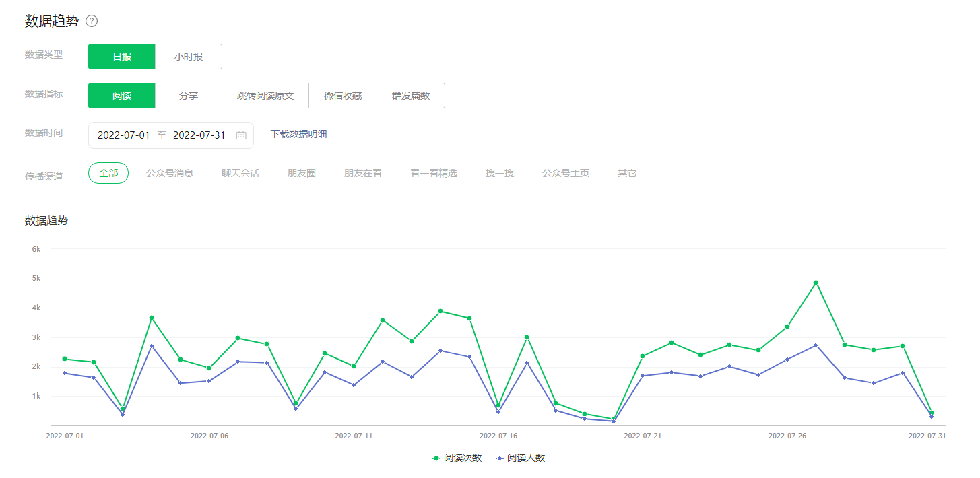
Task: Click 下载数据明细 download link
Action: pyautogui.click(x=299, y=134)
